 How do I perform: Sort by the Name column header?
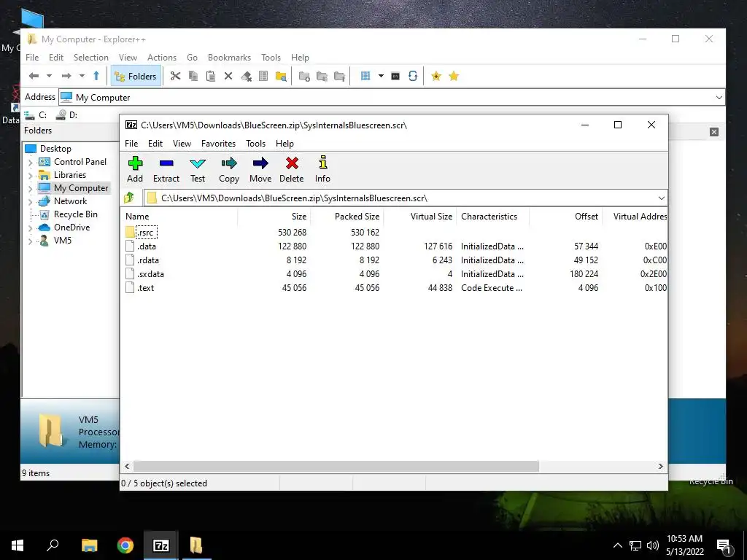click(x=179, y=216)
